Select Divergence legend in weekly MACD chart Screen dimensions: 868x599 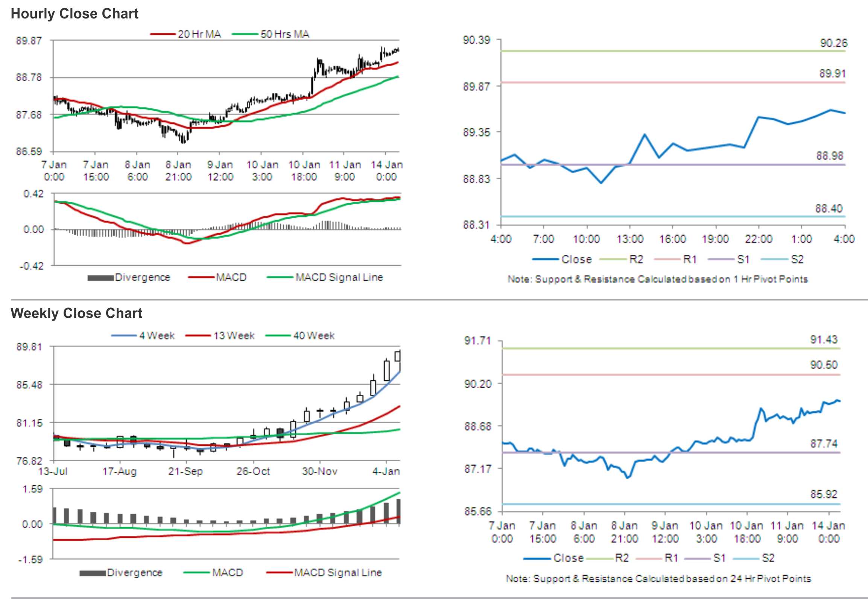coord(121,573)
